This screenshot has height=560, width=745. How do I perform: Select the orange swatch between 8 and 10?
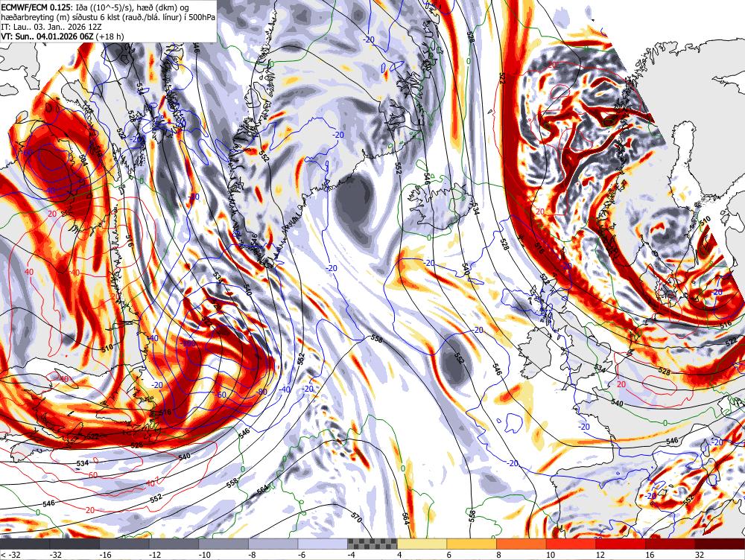coord(521,544)
